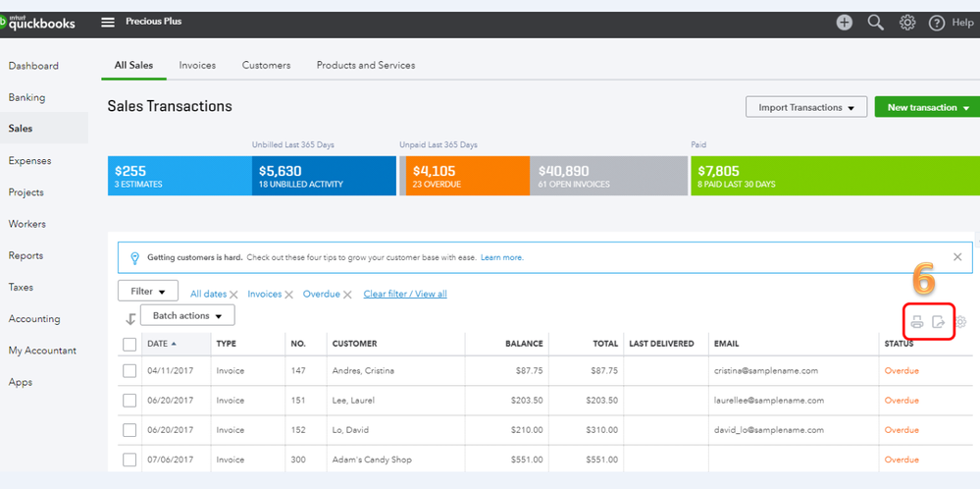Remove the All dates filter
Screen dimensions: 980x489
click(233, 295)
